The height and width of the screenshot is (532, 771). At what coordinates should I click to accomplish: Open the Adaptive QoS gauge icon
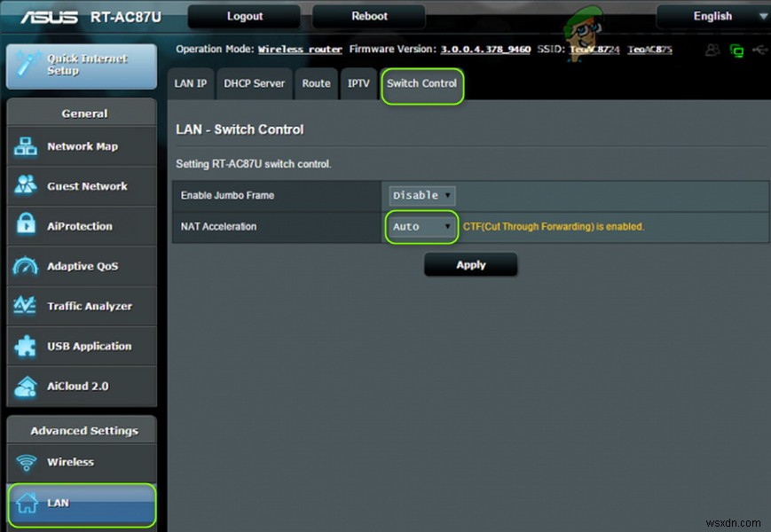pos(26,266)
